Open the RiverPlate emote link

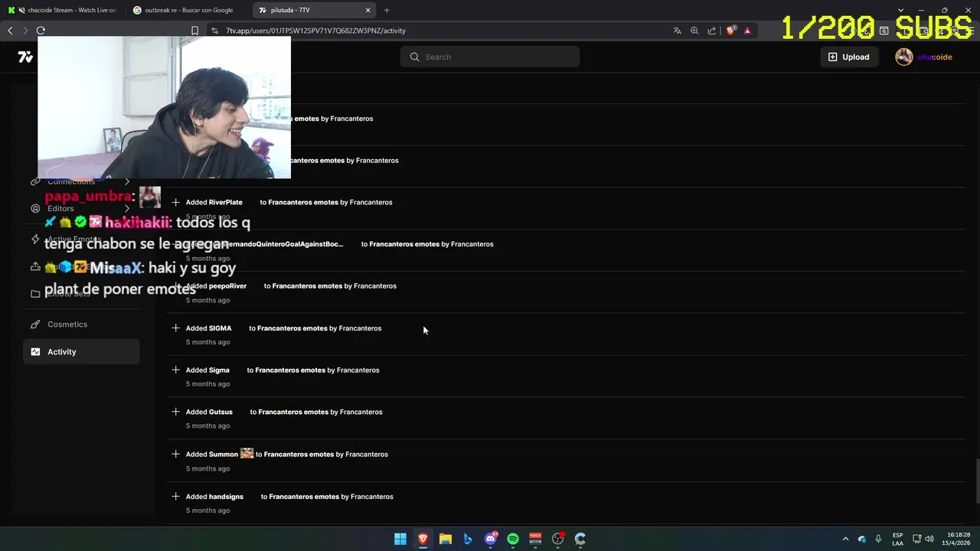coord(226,202)
